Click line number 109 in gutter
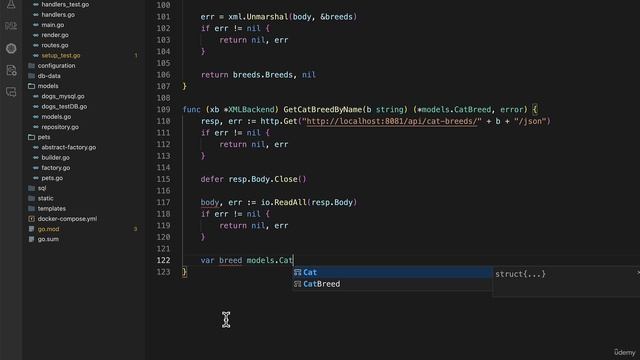The height and width of the screenshot is (360, 640). click(163, 109)
